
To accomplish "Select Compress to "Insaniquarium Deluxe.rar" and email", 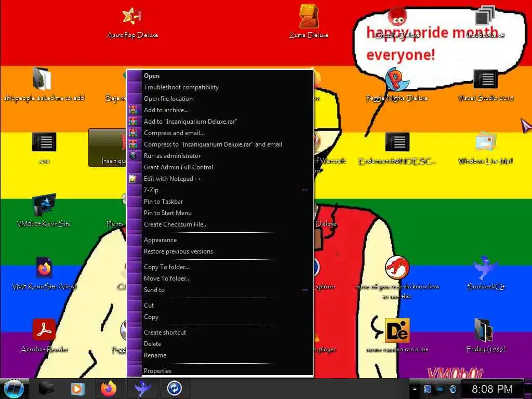I will [220, 144].
